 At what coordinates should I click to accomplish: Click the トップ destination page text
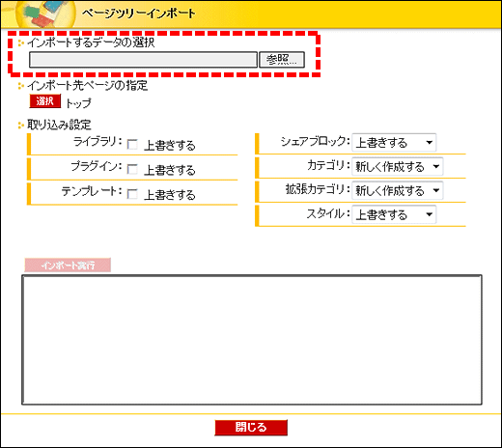click(x=78, y=103)
